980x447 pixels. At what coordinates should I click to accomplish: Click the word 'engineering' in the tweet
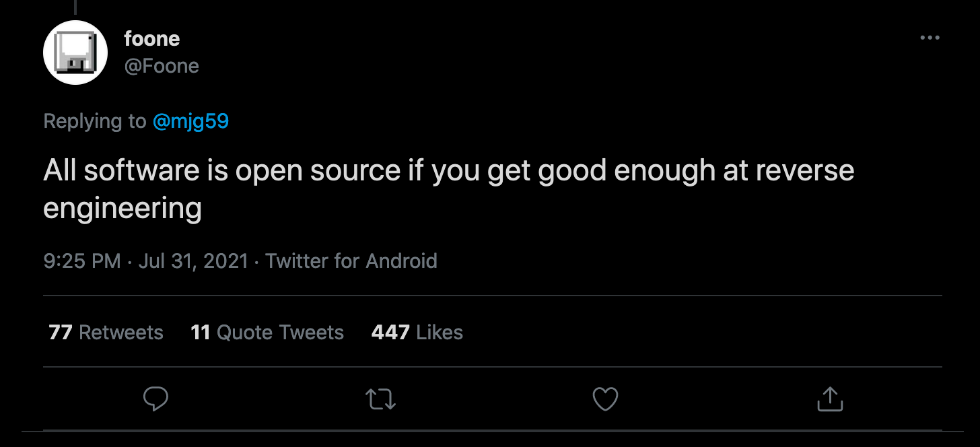pyautogui.click(x=122, y=208)
